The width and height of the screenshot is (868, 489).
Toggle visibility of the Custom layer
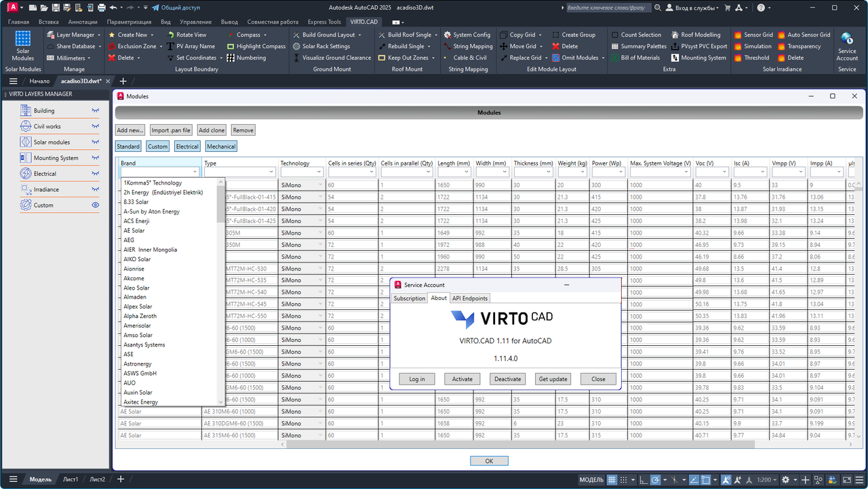coord(96,205)
